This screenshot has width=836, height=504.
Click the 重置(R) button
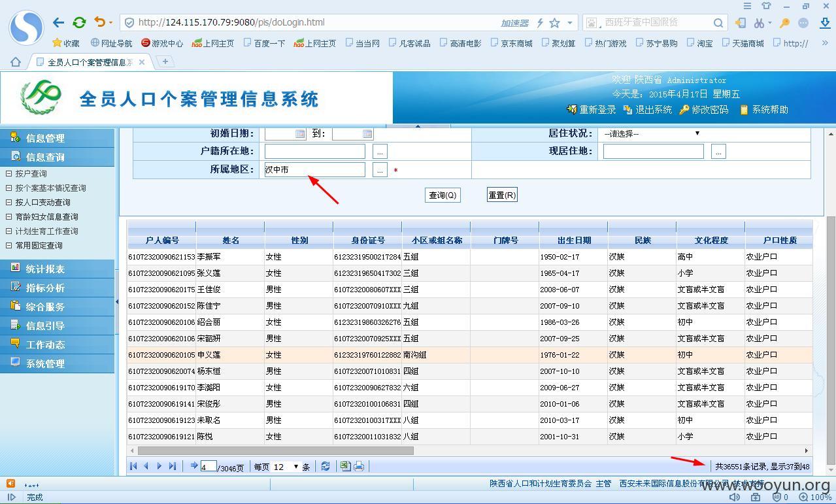[x=502, y=195]
